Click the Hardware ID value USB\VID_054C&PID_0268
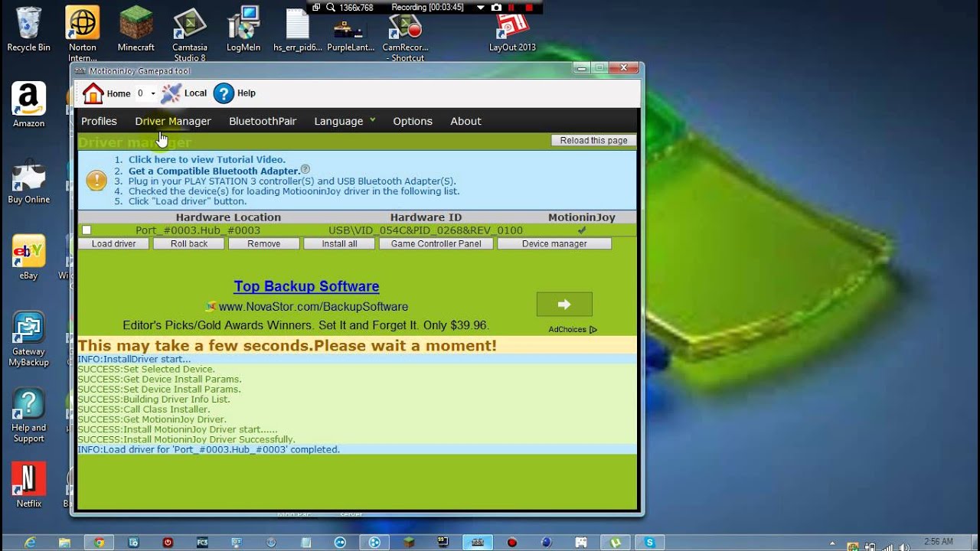Screen dimensions: 980x551 (x=426, y=230)
